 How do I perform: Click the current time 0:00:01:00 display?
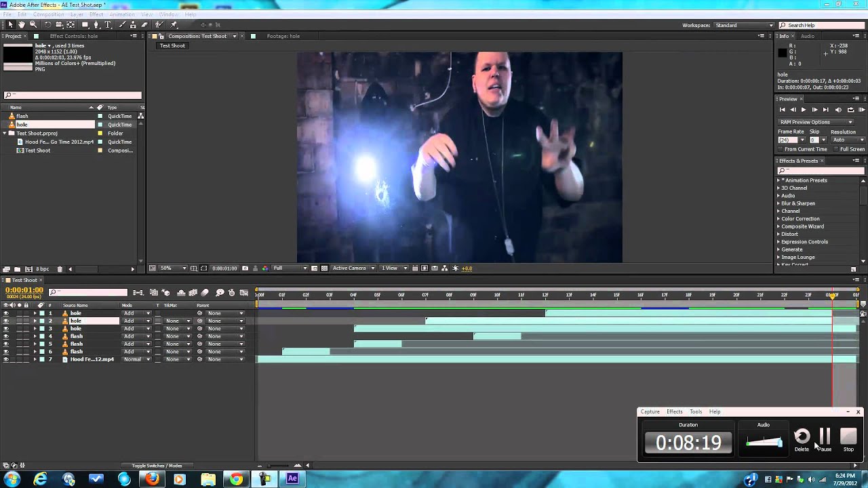(24, 290)
